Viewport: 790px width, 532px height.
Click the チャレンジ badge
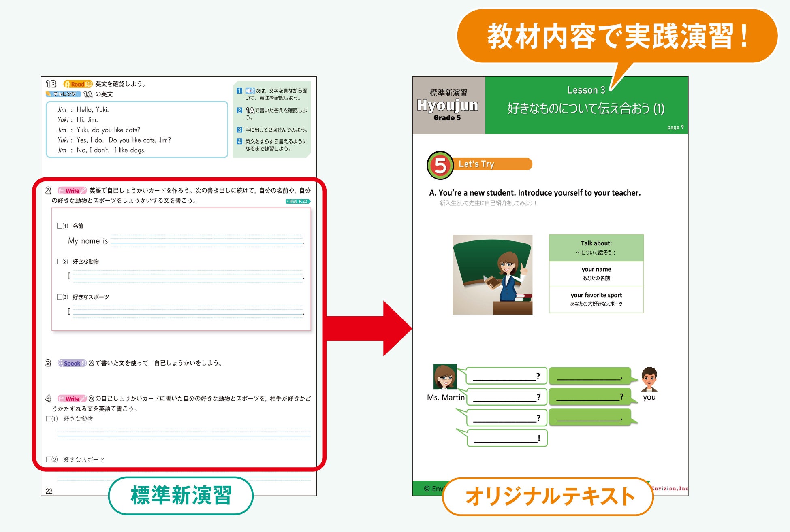coord(64,94)
